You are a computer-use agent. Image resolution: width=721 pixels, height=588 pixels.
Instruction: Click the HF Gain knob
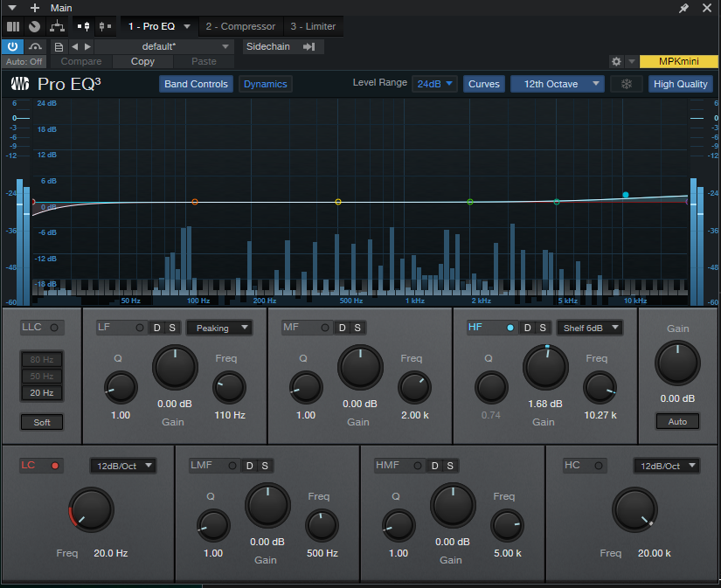(545, 368)
